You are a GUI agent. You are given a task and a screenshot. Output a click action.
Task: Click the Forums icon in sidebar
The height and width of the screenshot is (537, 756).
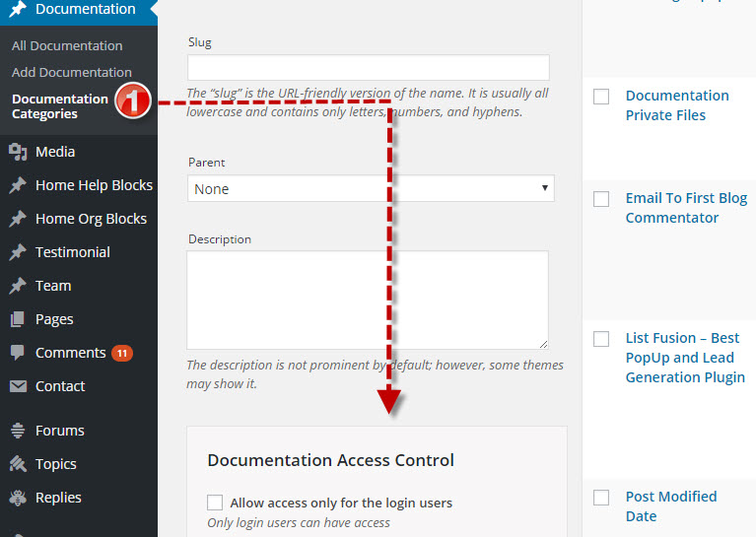pyautogui.click(x=18, y=431)
